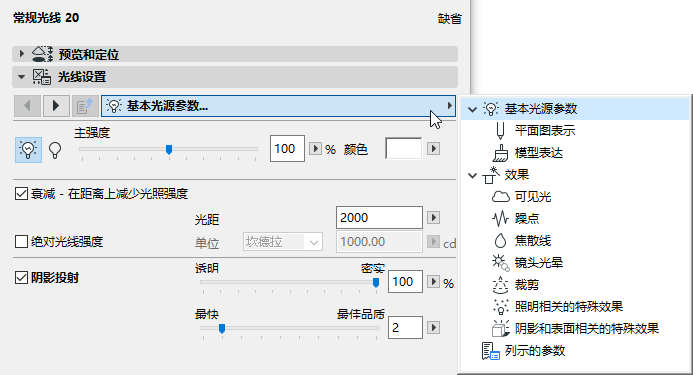Image resolution: width=693 pixels, height=375 pixels.
Task: Select 镜头光晕 menu entry
Action: (x=539, y=263)
